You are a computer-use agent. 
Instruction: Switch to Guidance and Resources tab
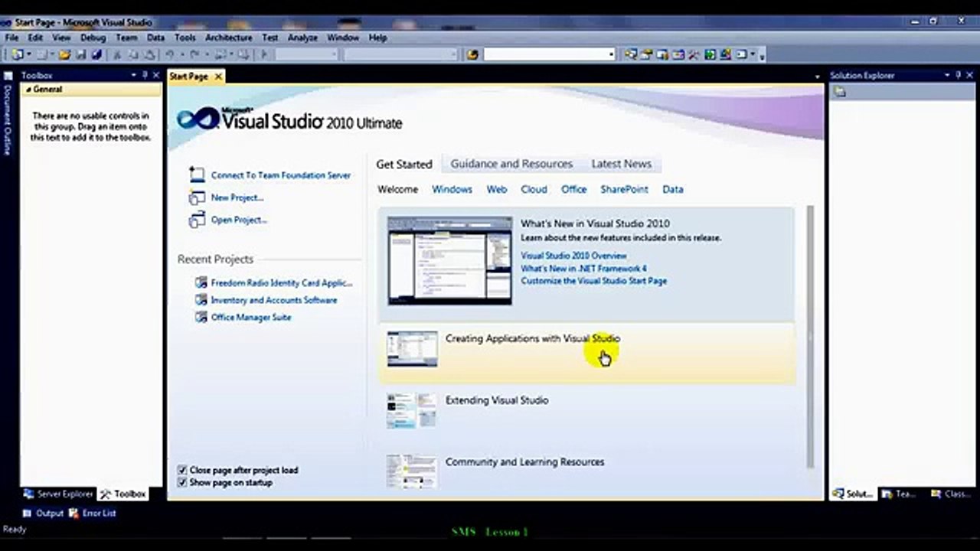[511, 164]
